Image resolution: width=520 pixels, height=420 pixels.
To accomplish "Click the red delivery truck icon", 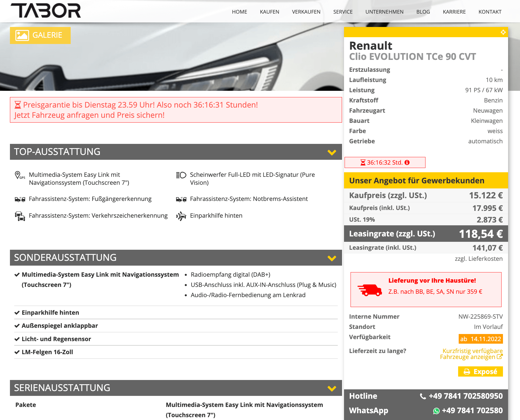I will [370, 290].
